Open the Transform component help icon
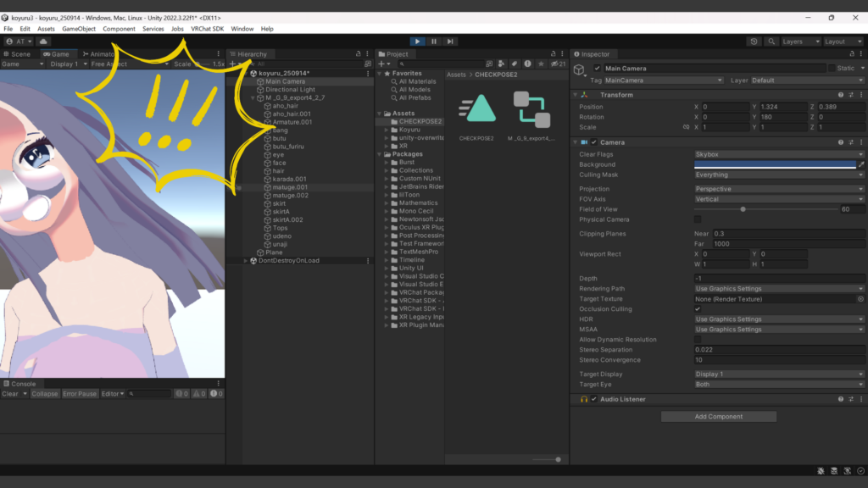This screenshot has height=488, width=868. (x=840, y=95)
